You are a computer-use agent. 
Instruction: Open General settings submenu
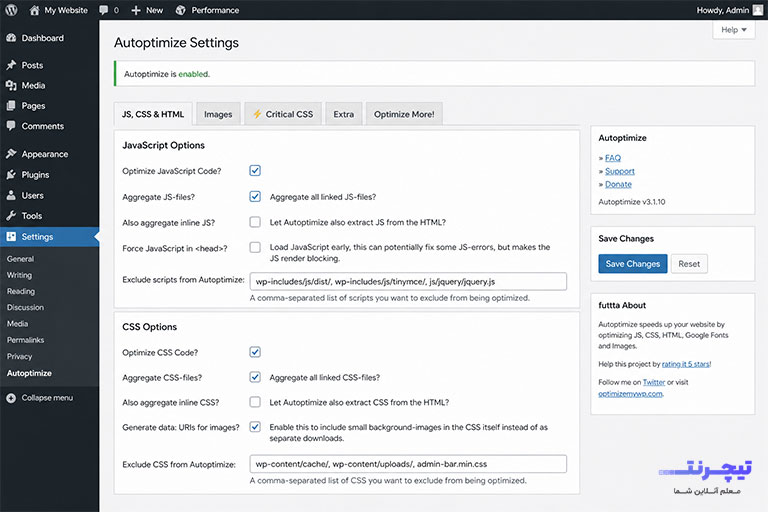21,259
